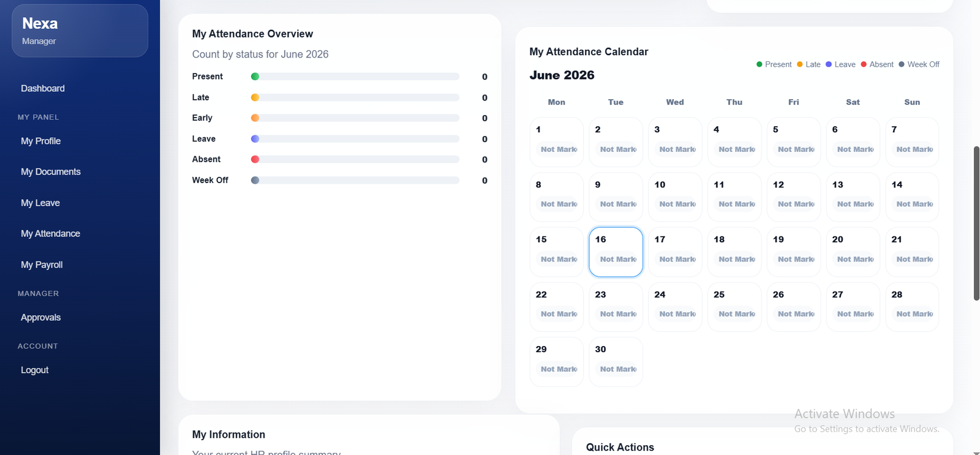Viewport: 980px width, 455px height.
Task: Select calendar day 19
Action: click(794, 252)
